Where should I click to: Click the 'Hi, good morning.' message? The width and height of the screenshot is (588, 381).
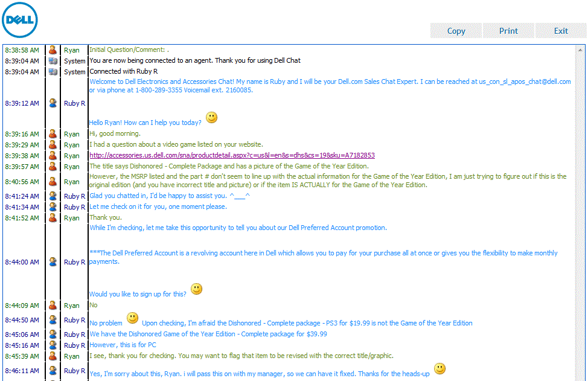[x=115, y=133]
